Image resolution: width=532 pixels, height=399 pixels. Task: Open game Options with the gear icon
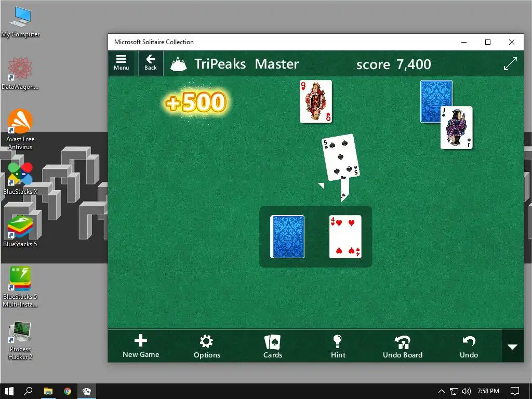click(x=207, y=347)
